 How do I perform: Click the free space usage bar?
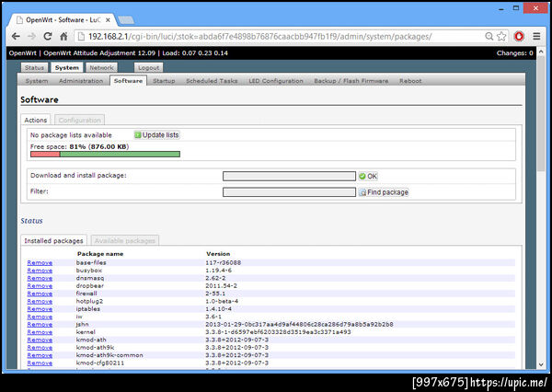coord(105,155)
